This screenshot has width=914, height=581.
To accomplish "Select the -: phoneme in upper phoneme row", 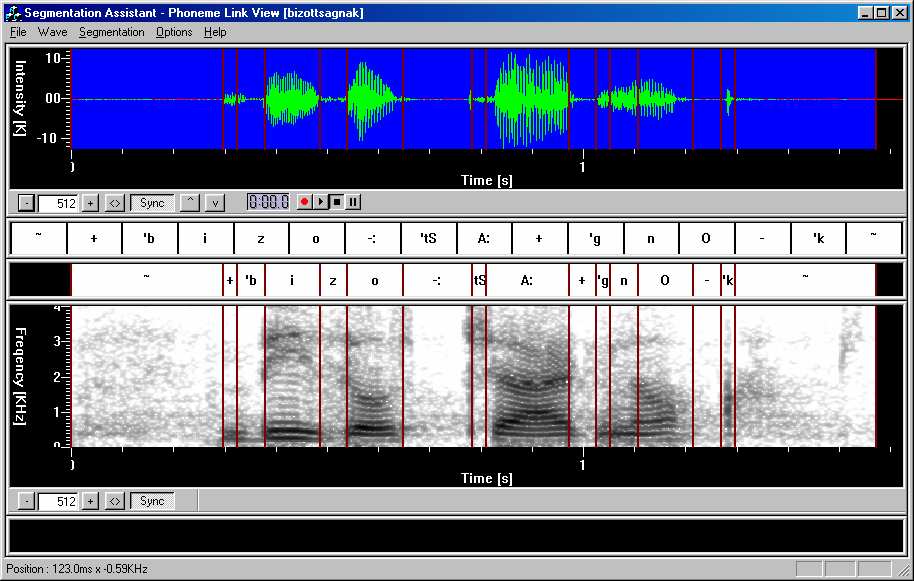I will click(372, 238).
